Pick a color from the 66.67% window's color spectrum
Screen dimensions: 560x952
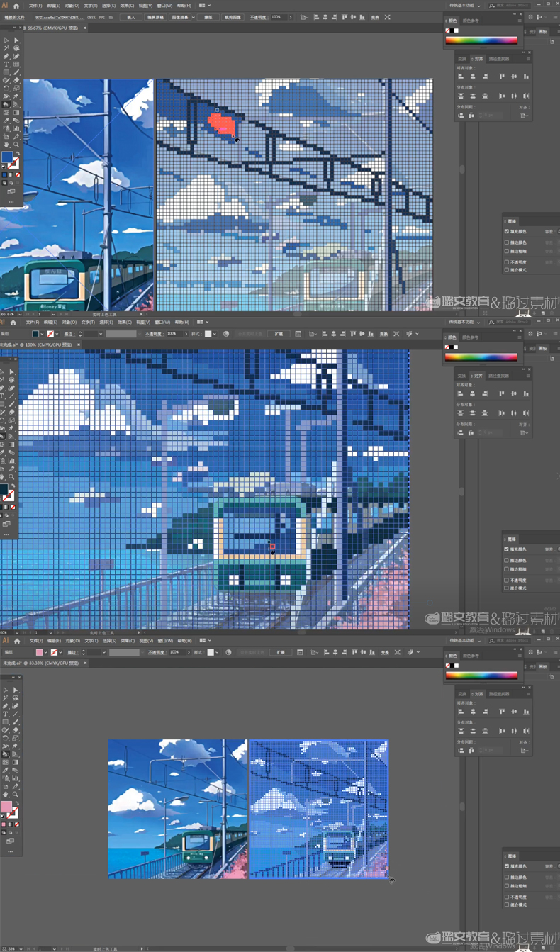481,40
